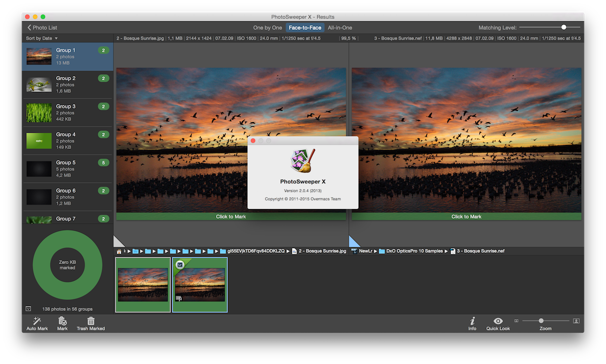Switch to One by One view

coord(268,28)
